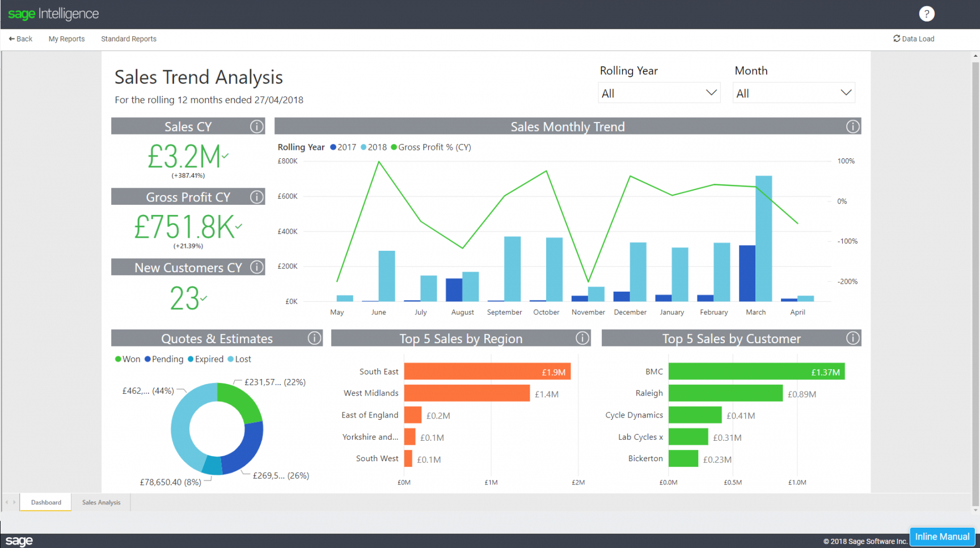
Task: Open info icon on Sales CY card
Action: 257,127
